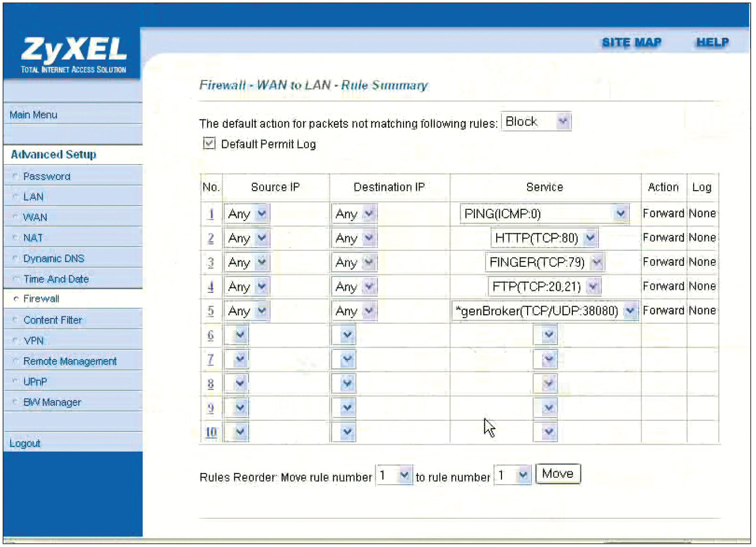Expand rule 3 Source IP dropdown
The height and width of the screenshot is (547, 756).
point(247,262)
